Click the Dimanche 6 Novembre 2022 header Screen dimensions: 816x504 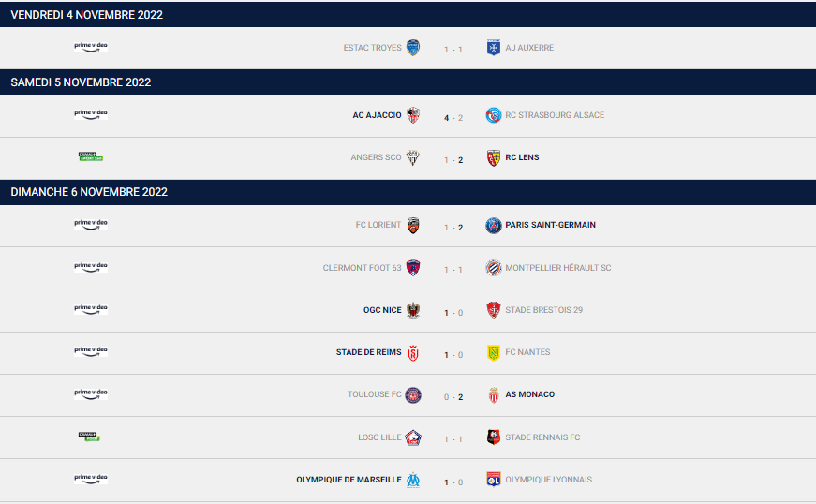click(x=408, y=192)
